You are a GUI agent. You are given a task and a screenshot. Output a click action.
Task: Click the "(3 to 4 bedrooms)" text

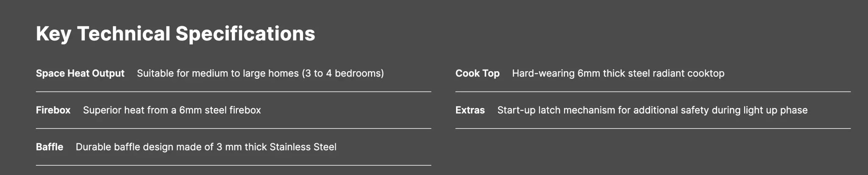[x=343, y=73]
